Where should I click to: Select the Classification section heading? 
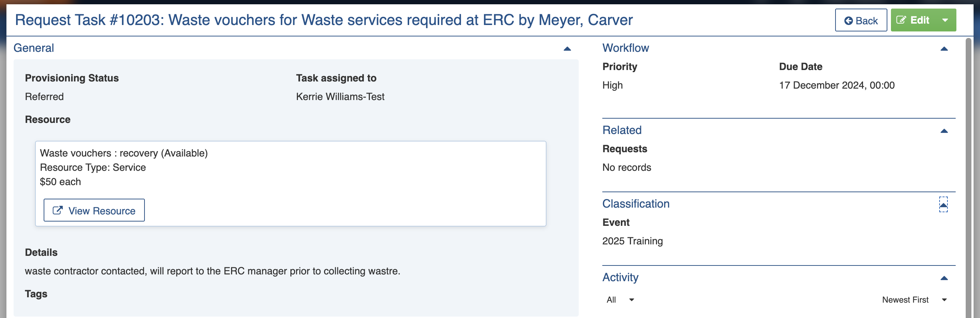tap(635, 204)
